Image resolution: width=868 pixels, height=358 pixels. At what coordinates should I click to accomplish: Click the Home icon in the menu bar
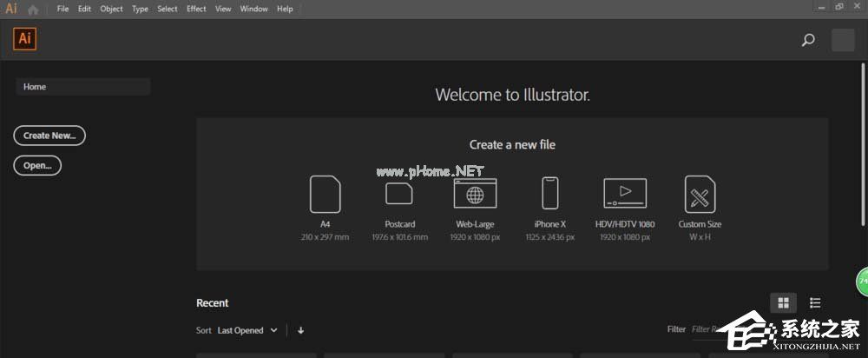[33, 10]
